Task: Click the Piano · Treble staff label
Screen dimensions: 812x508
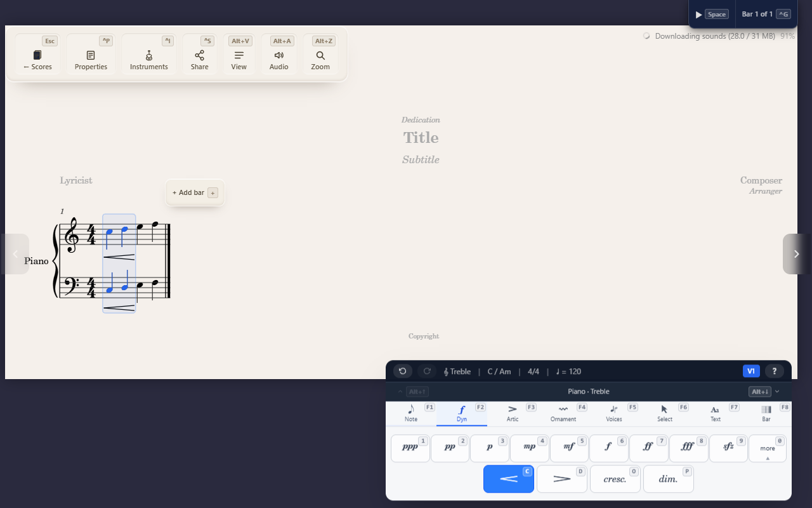Action: [589, 392]
